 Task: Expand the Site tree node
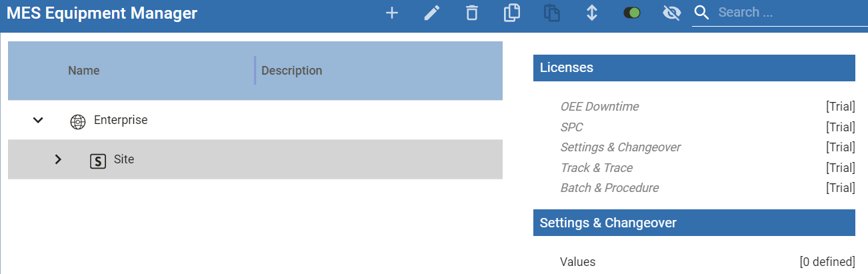58,160
